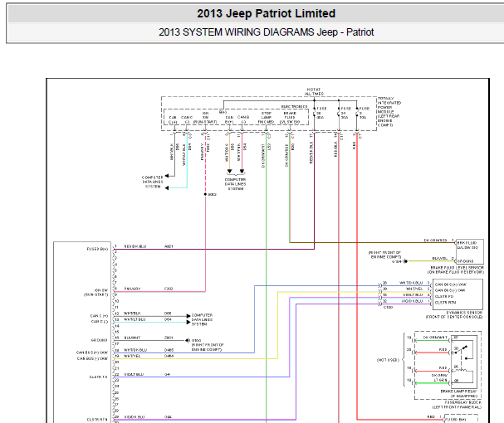Screen dimensions: 504x423
Task: Click the '2013 Jeep Patriot Limited' heading
Action: tap(267, 13)
